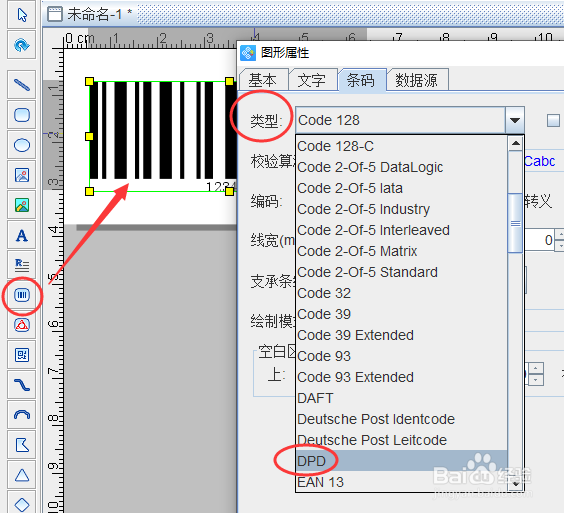This screenshot has height=513, width=564.
Task: Choose Deutsche Post Leitcode
Action: tap(401, 440)
